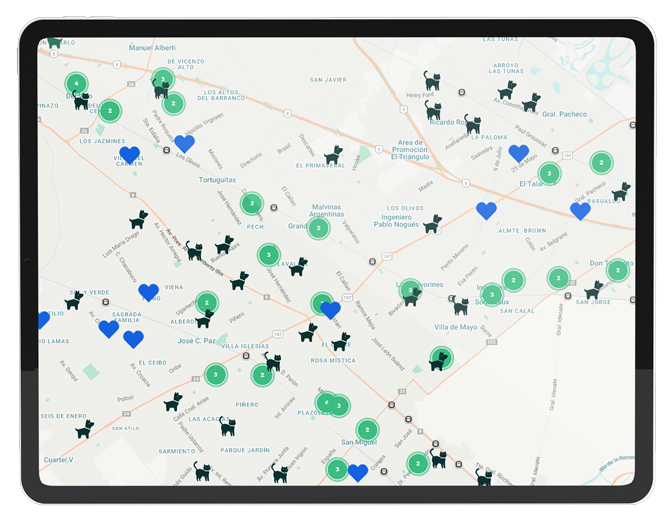
Task: Tap the blue heart beside Basualdo
Action: click(x=580, y=211)
